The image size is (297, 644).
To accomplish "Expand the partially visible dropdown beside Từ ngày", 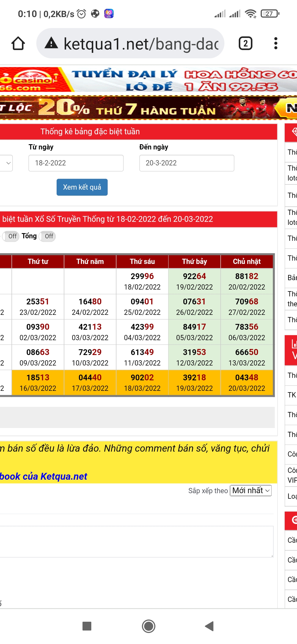I will [7, 163].
